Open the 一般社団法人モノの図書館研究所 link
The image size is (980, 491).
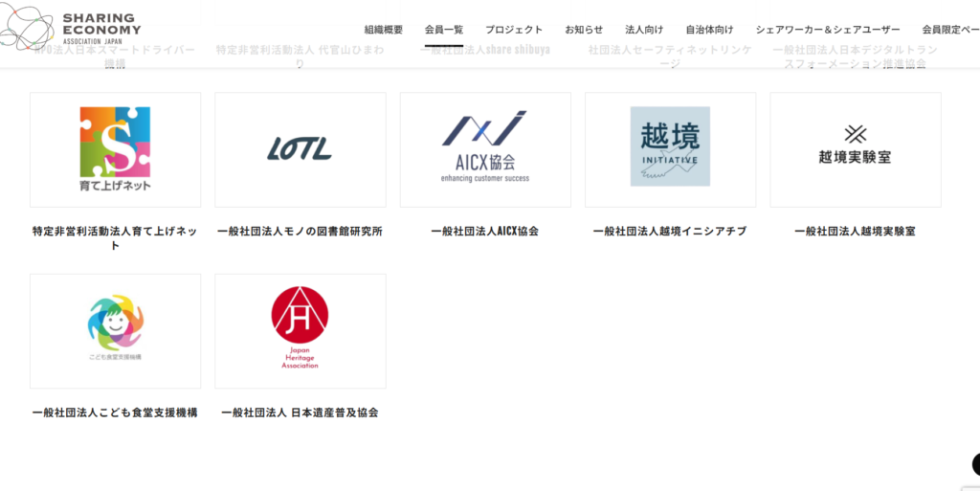(300, 231)
